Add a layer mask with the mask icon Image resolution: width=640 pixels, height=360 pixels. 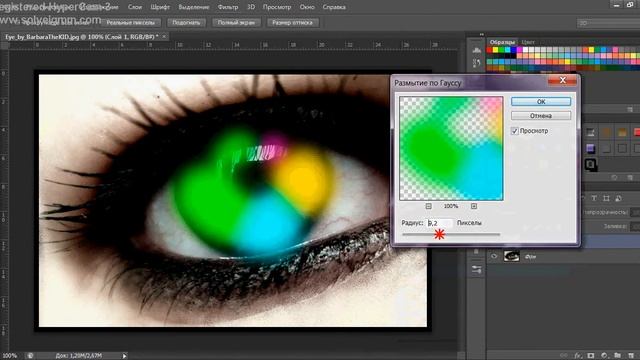coord(591,356)
